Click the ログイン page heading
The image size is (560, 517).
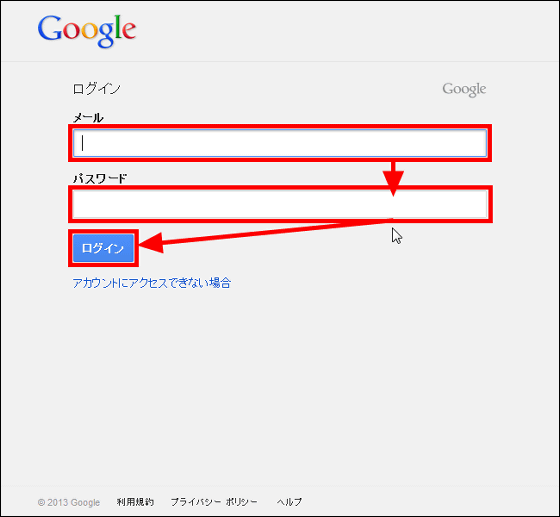pos(97,89)
